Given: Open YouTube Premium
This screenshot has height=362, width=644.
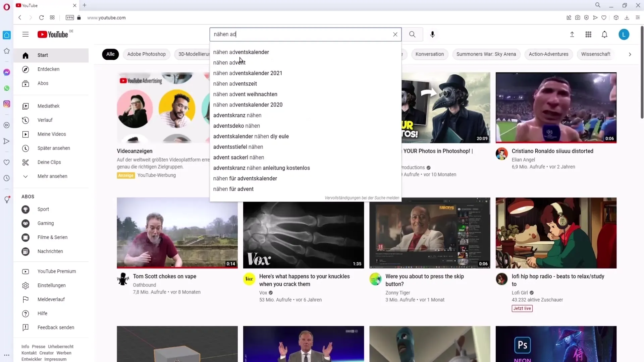Looking at the screenshot, I should 51,272.
